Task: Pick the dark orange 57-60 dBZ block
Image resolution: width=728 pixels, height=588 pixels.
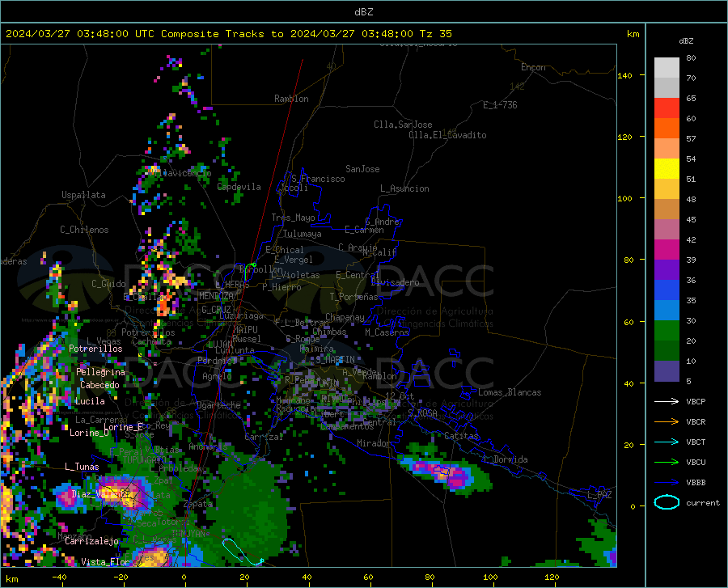Action: [x=667, y=129]
